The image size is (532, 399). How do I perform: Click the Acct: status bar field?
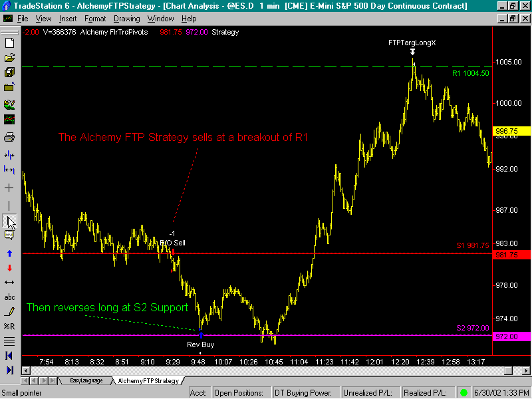click(x=200, y=393)
